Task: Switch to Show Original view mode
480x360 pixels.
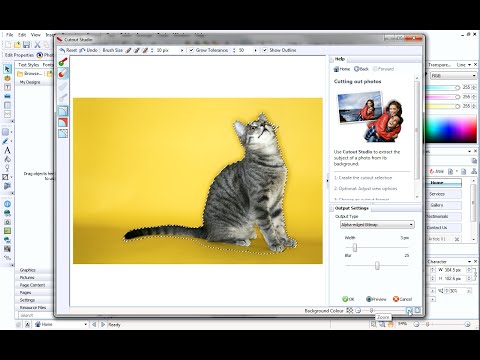Action: [63, 111]
